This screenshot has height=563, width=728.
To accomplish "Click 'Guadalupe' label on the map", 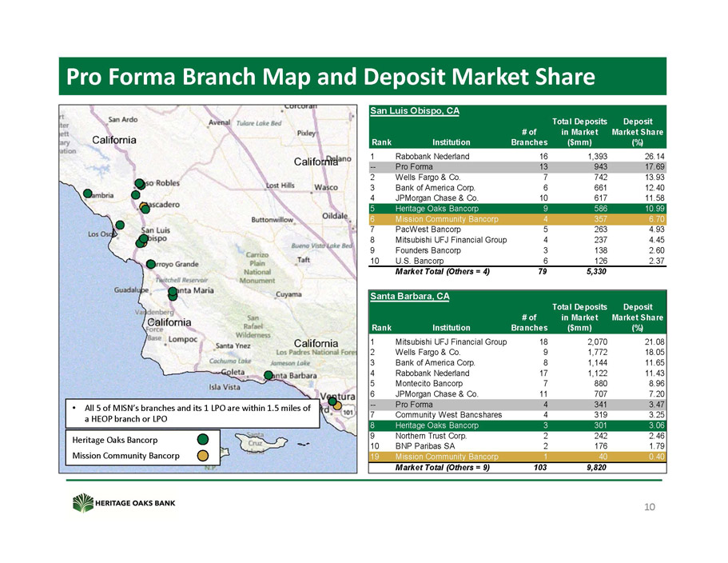I will point(131,289).
